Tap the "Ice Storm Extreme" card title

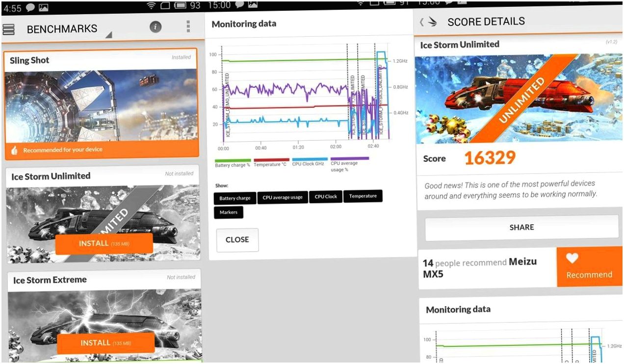(x=50, y=280)
